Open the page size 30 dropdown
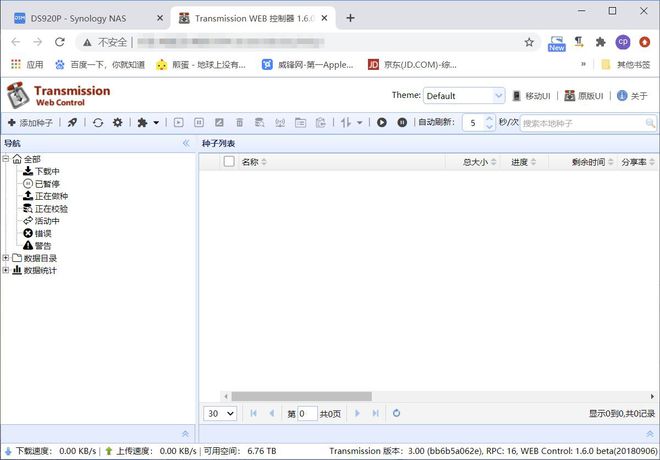 pos(220,413)
